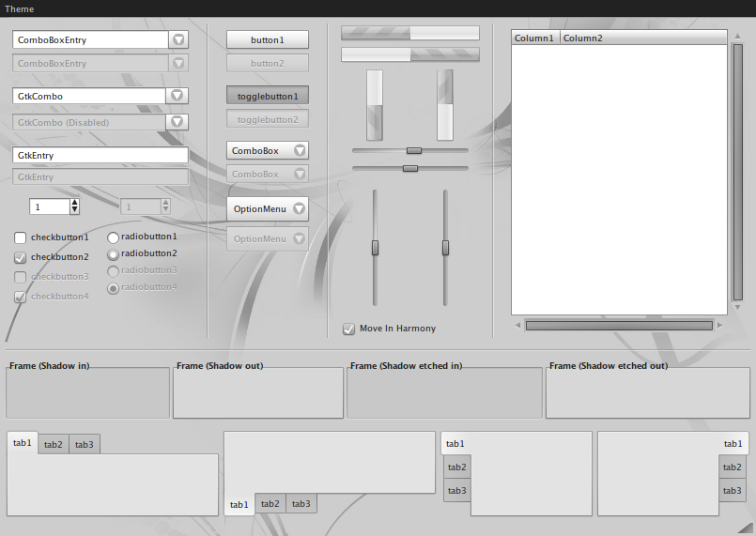Select tab1 in the left-tabbed notebook

455,443
